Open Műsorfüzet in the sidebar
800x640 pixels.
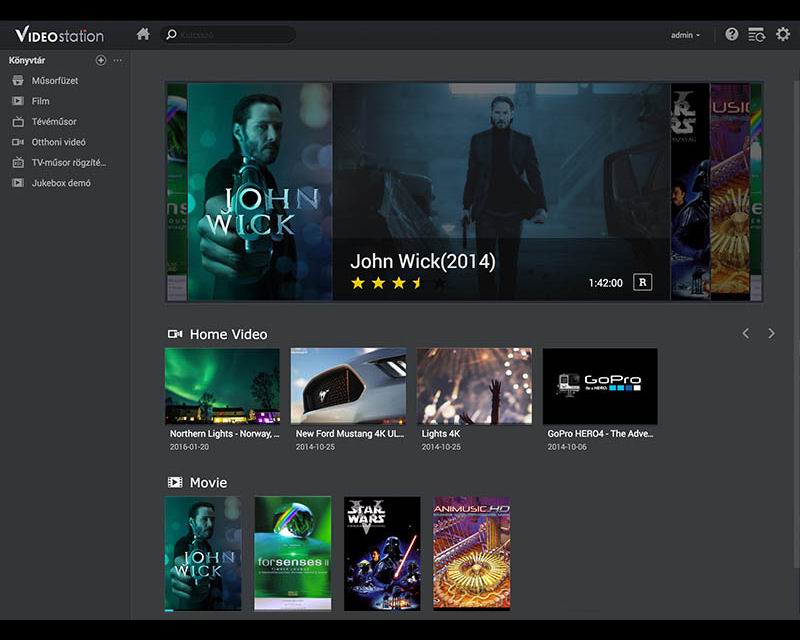click(x=54, y=80)
